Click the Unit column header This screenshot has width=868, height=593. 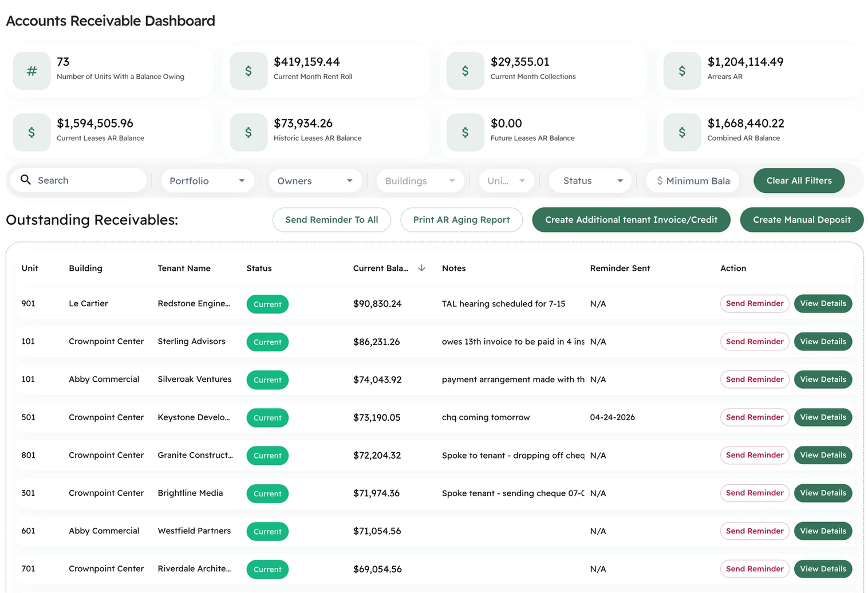point(30,268)
